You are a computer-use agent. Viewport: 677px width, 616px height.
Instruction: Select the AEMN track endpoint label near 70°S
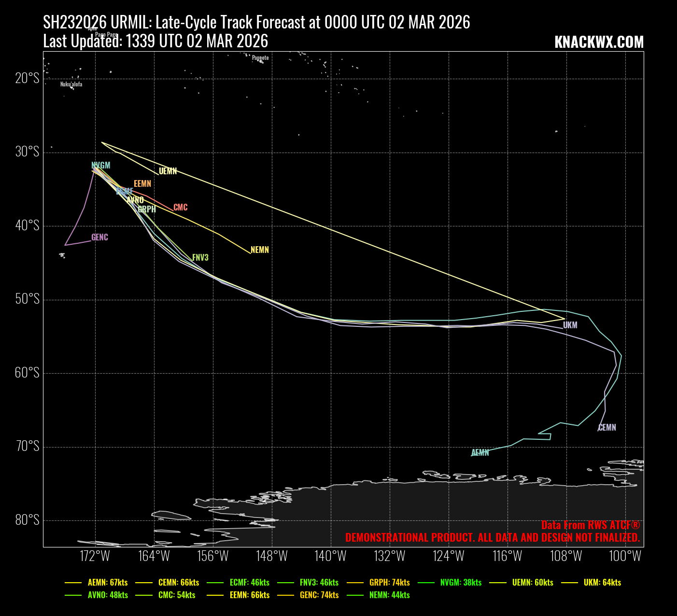pyautogui.click(x=480, y=453)
